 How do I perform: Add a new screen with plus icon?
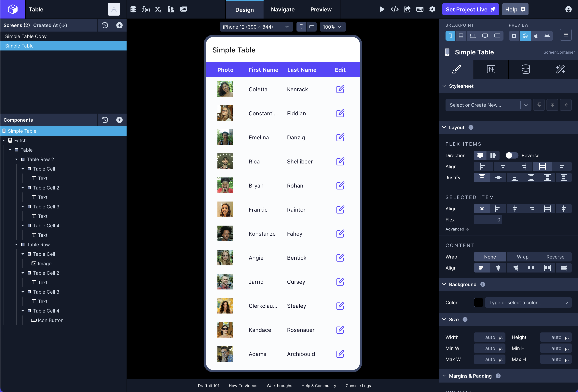[119, 25]
